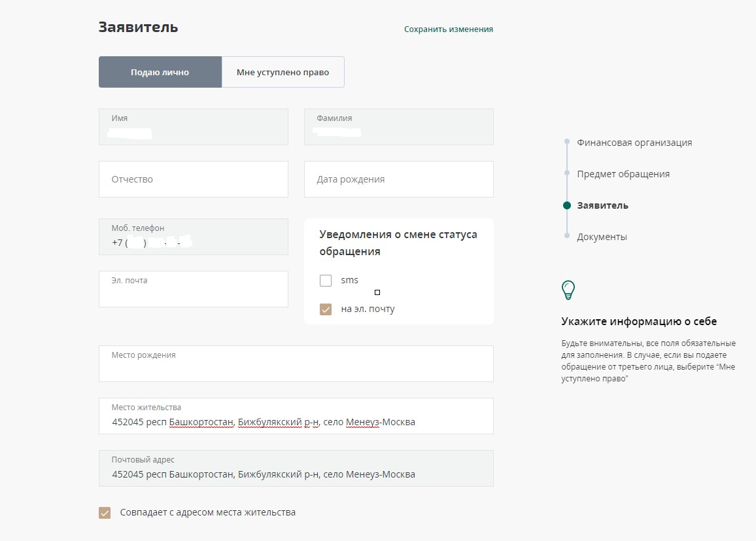Viewport: 756px width, 541px height.
Task: Enable sms notifications checkbox
Action: click(326, 281)
